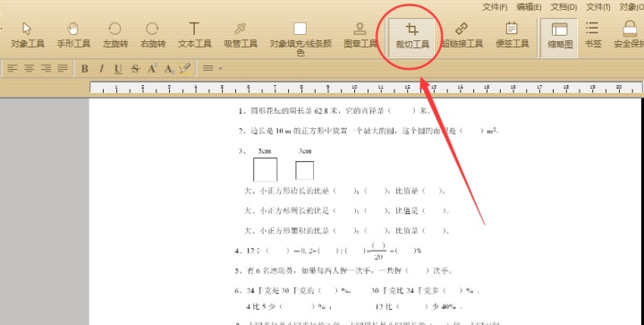The image size is (644, 325).
Task: Click question 2 line about 10 m 正方形
Action: (369, 131)
